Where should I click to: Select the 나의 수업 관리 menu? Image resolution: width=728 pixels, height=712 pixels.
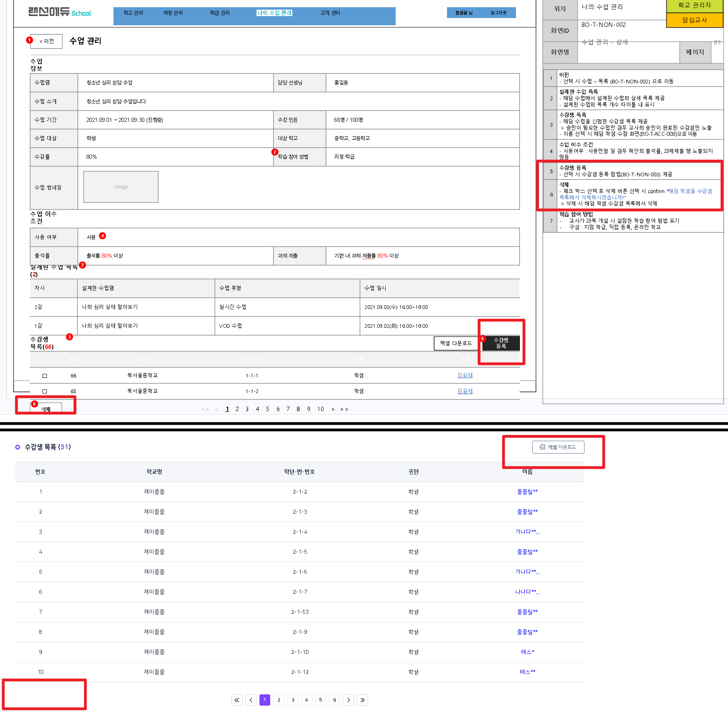coord(275,13)
